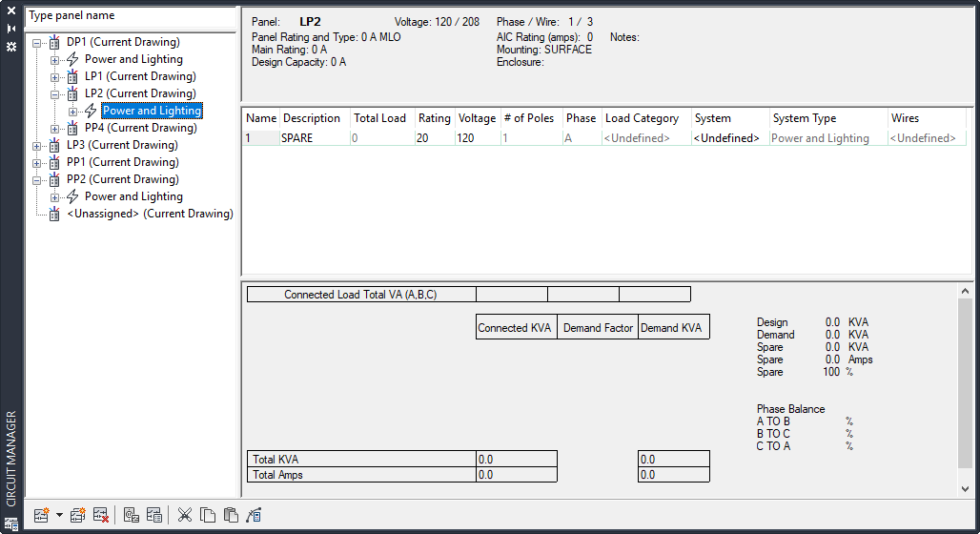Image resolution: width=980 pixels, height=534 pixels.
Task: Sort by the Rating column header
Action: (x=435, y=118)
